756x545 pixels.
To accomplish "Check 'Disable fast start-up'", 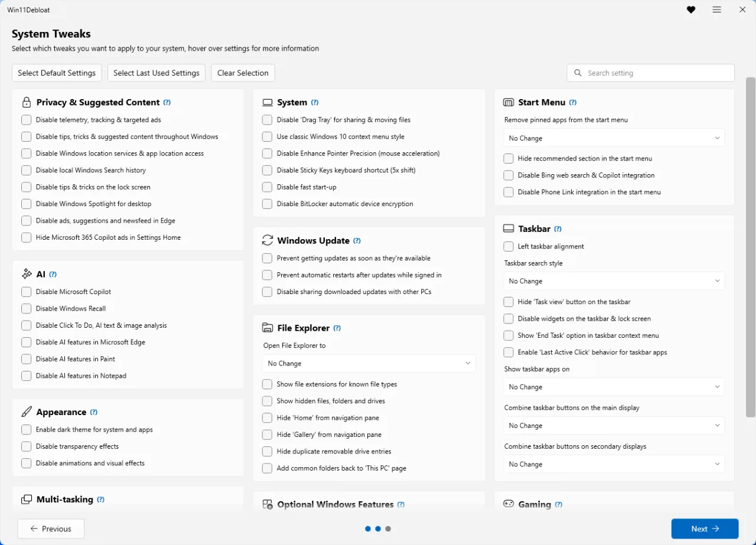I will (x=267, y=187).
